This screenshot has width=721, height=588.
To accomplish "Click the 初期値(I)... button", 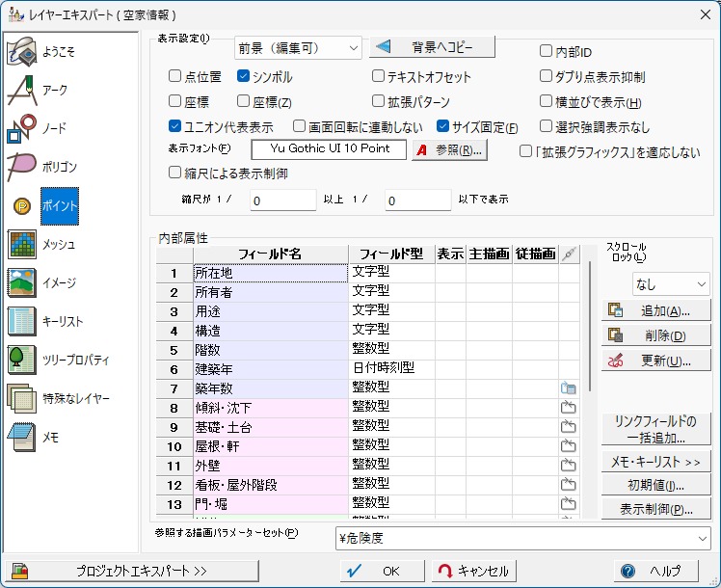I will [656, 485].
